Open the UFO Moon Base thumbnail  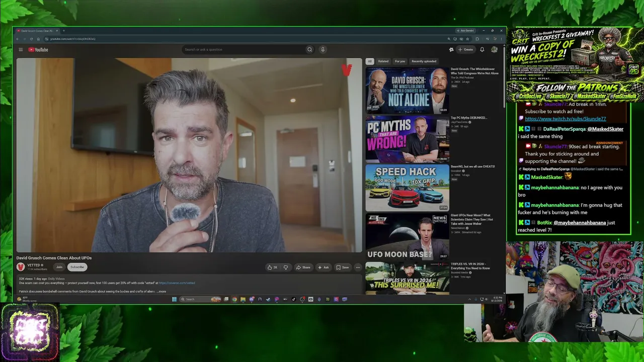click(407, 236)
